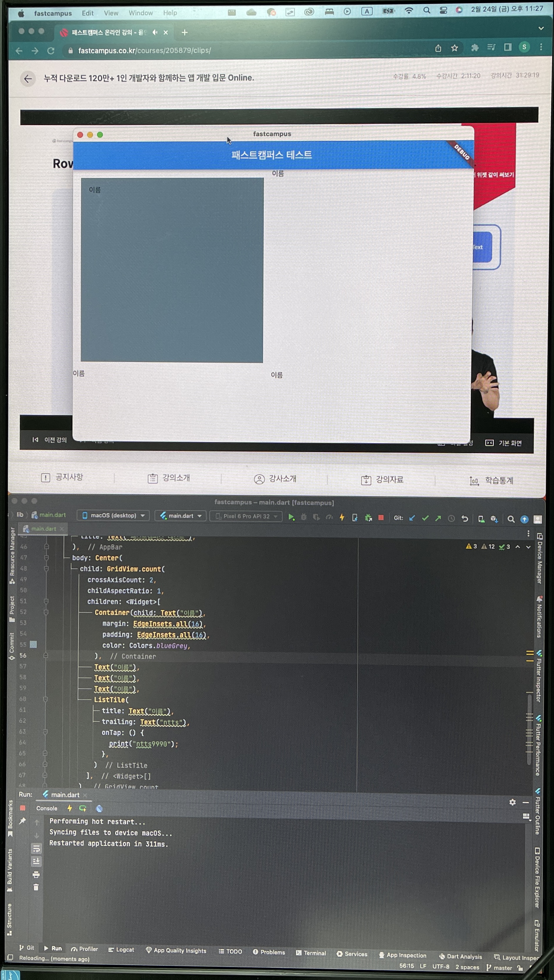Open Search Everywhere magnifier in IDE toolbar

click(511, 519)
